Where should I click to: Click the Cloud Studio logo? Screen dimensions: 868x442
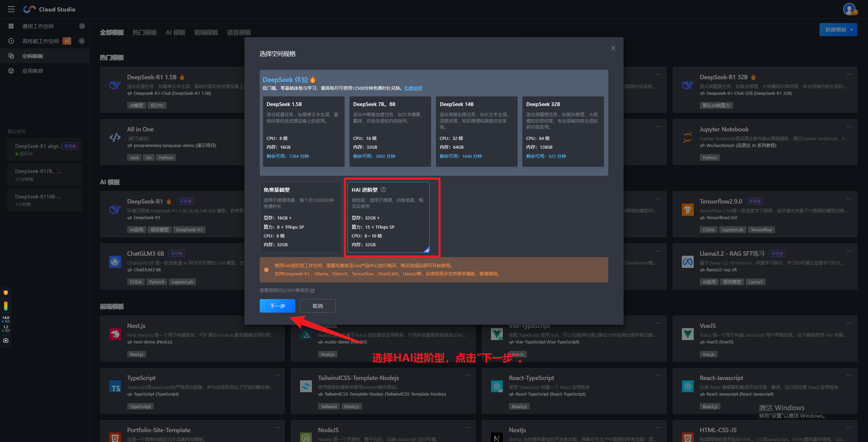(x=49, y=9)
